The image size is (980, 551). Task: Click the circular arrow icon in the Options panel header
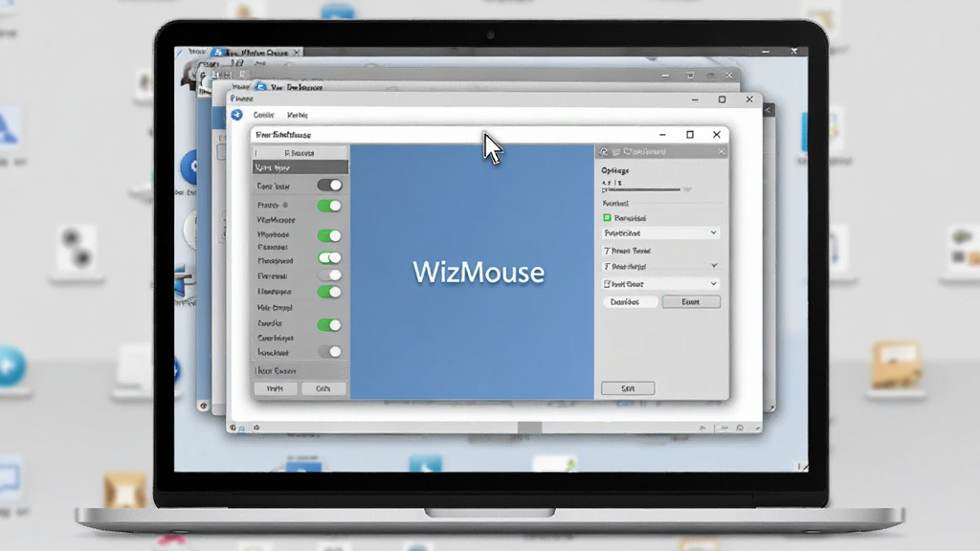tap(604, 151)
